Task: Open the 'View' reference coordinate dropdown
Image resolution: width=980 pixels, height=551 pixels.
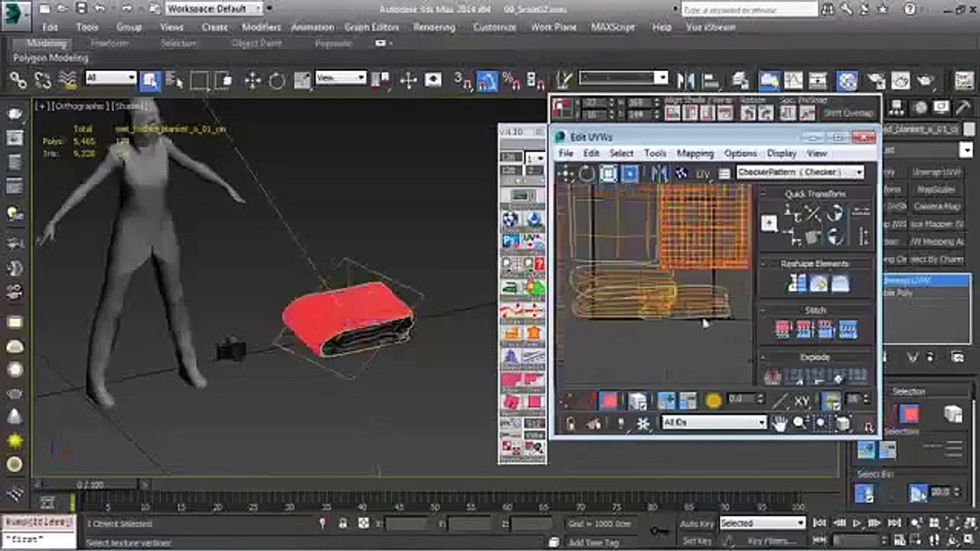Action: (x=341, y=78)
